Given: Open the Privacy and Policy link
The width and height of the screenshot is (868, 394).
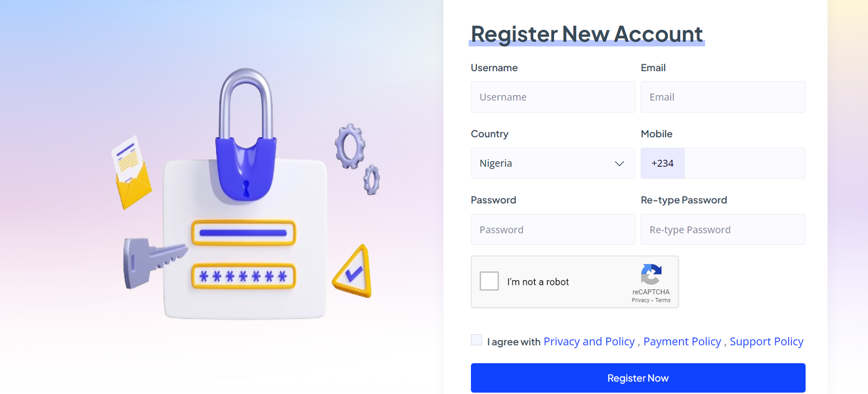Looking at the screenshot, I should 589,342.
